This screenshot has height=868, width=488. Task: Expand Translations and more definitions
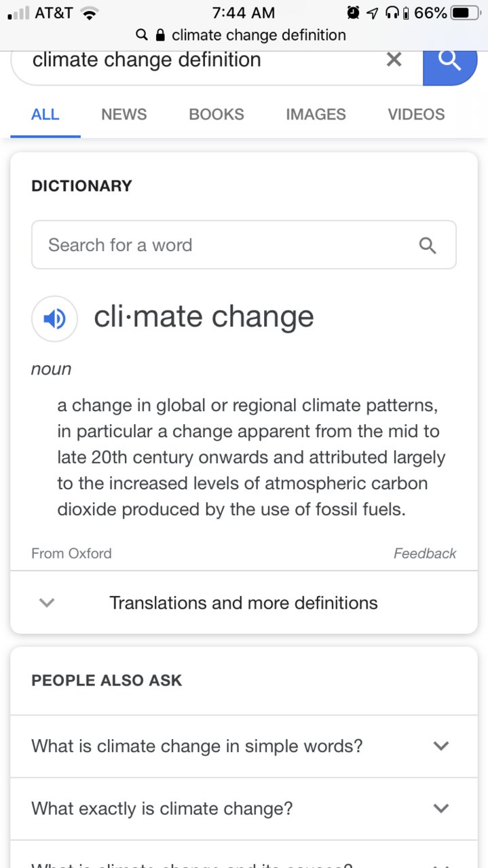(x=244, y=603)
